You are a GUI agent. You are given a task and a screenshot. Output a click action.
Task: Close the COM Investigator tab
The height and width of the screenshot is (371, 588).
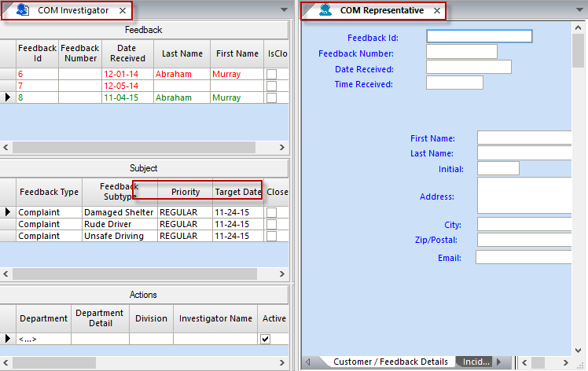click(122, 10)
